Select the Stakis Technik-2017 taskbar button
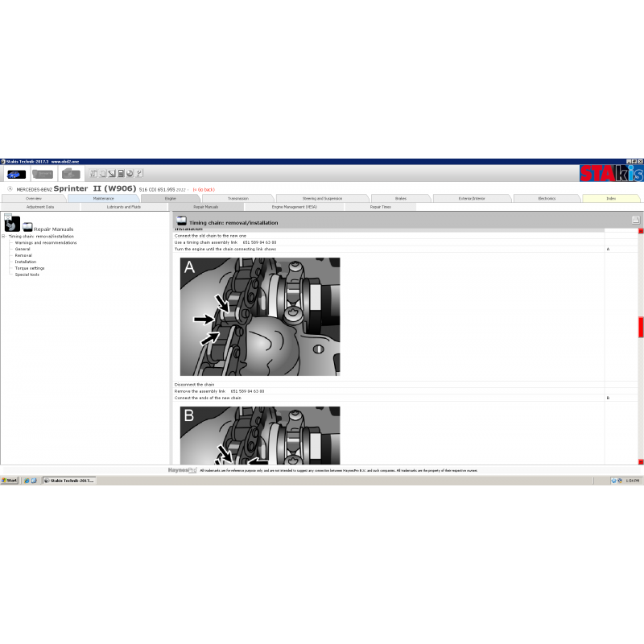 (68, 480)
